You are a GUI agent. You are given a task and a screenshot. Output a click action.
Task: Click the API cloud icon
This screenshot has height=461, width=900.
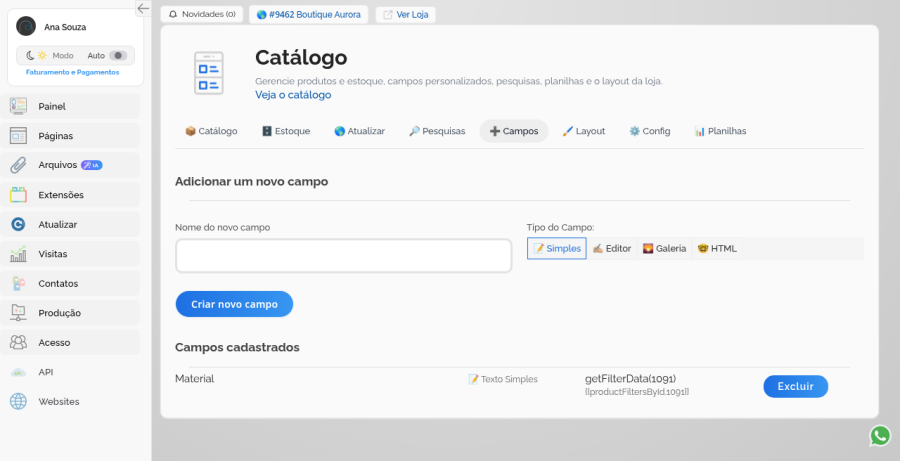coord(18,373)
